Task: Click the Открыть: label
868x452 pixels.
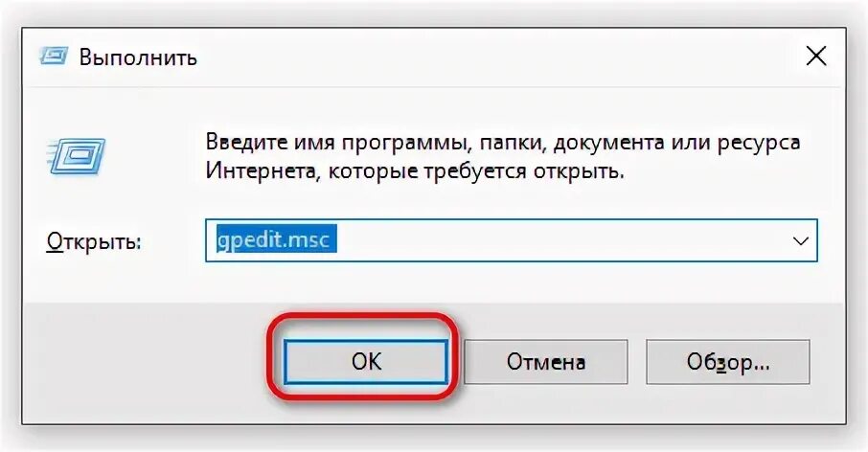Action: [94, 241]
